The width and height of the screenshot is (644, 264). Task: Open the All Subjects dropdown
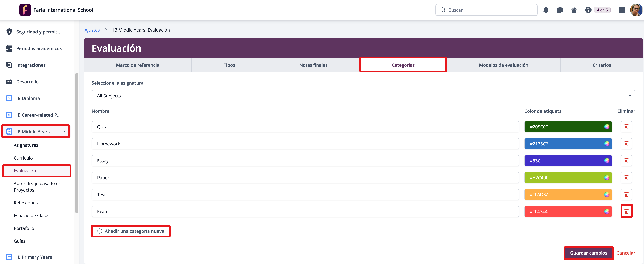tap(363, 96)
